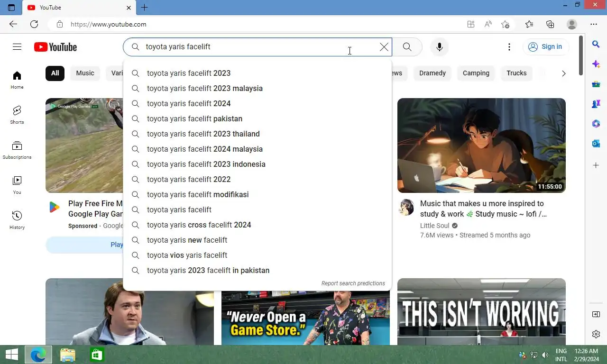Open the Report search predictions link
The image size is (607, 364).
[x=353, y=283]
